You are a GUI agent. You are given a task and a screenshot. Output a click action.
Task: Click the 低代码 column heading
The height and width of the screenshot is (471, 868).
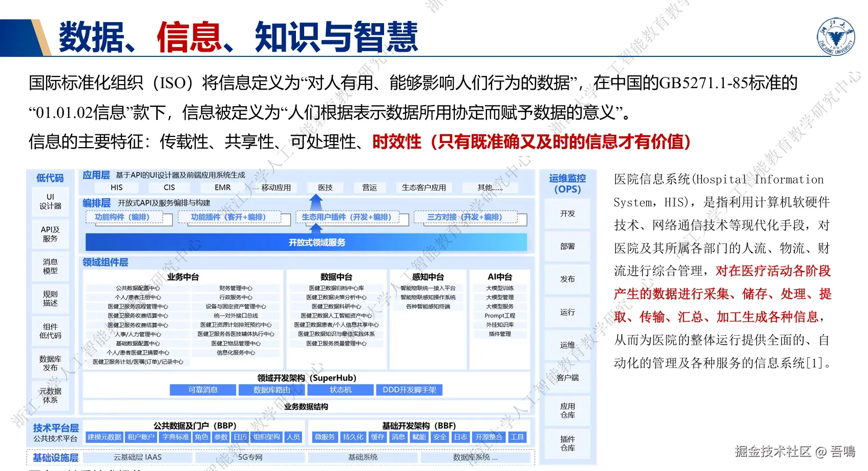click(50, 178)
